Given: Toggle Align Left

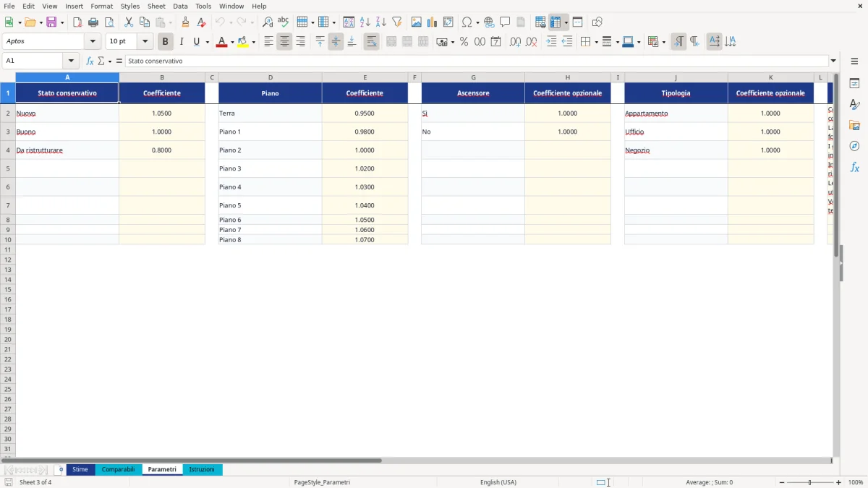Looking at the screenshot, I should [x=268, y=42].
